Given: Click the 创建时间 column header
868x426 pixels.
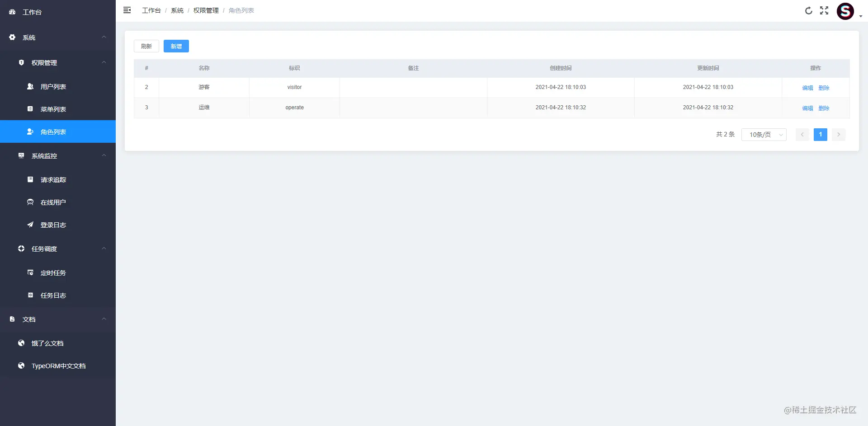Looking at the screenshot, I should tap(561, 68).
